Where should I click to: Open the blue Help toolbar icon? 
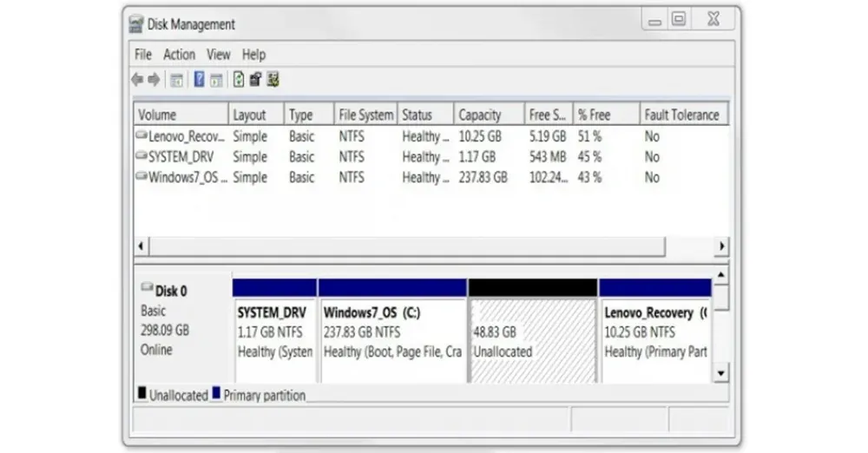(x=199, y=80)
